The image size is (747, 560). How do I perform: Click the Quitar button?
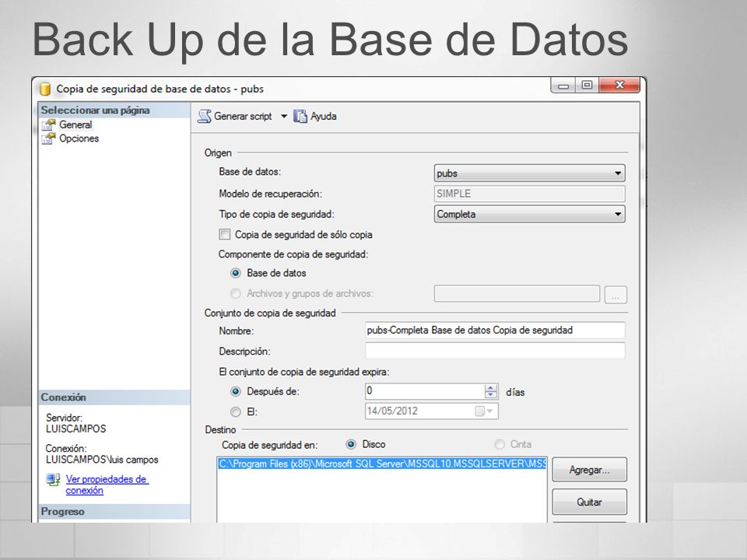(589, 502)
